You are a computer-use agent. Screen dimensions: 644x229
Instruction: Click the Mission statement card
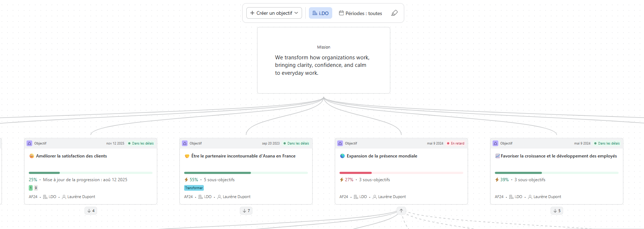coord(324,60)
